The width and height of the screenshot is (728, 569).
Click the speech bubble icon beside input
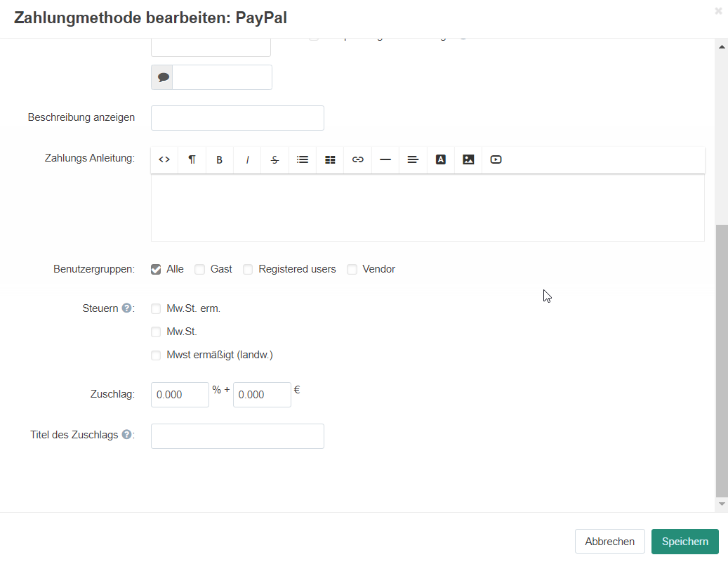[x=162, y=77]
